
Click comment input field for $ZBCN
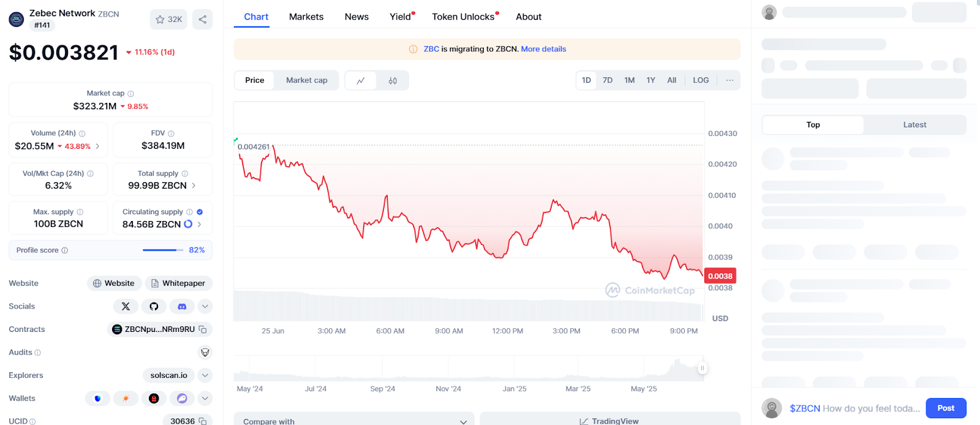(854, 408)
